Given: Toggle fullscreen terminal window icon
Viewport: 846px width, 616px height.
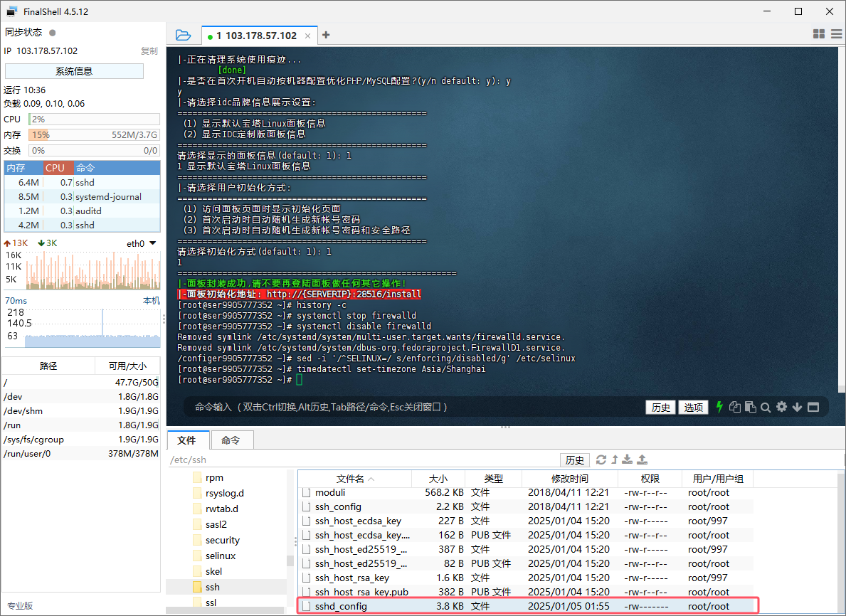Looking at the screenshot, I should point(813,407).
